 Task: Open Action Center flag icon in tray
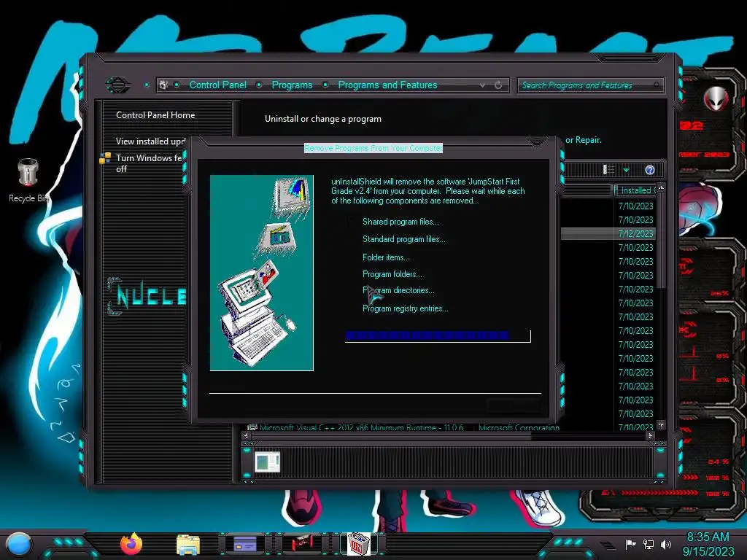point(631,544)
